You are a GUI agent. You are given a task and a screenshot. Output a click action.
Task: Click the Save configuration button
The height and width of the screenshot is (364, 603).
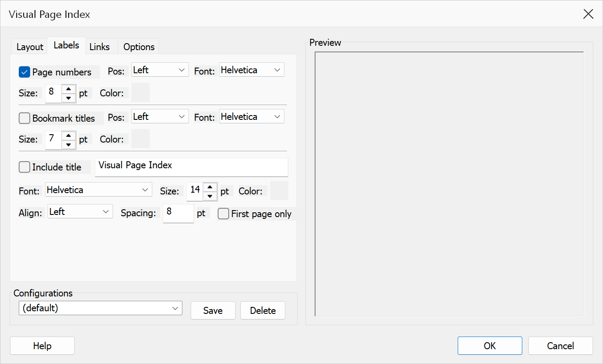213,310
